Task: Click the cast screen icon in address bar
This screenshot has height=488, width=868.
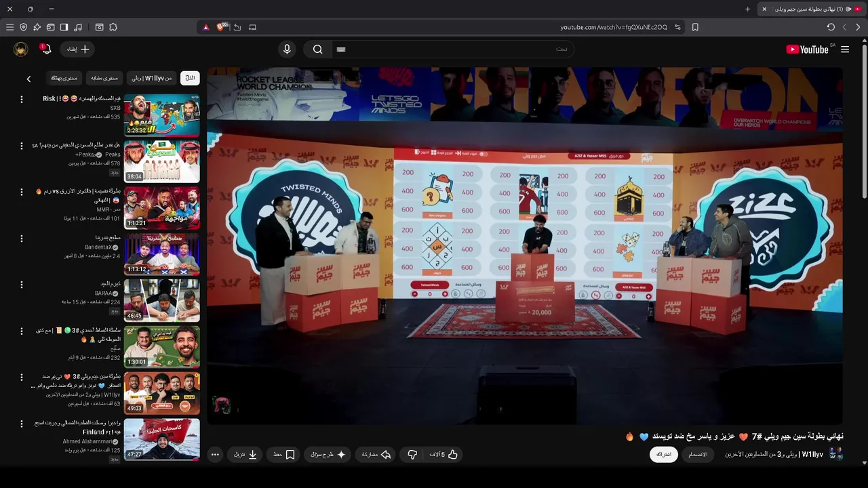Action: [x=253, y=27]
